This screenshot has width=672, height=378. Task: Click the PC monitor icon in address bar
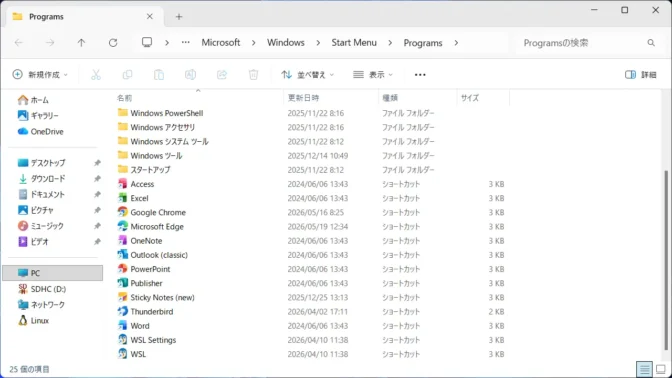coord(147,42)
